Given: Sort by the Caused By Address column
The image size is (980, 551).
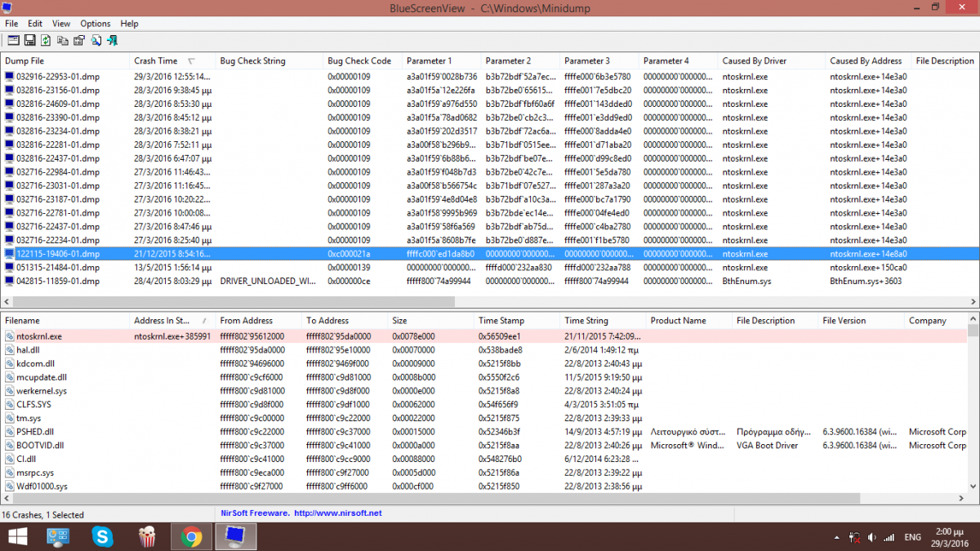Looking at the screenshot, I should pos(868,60).
